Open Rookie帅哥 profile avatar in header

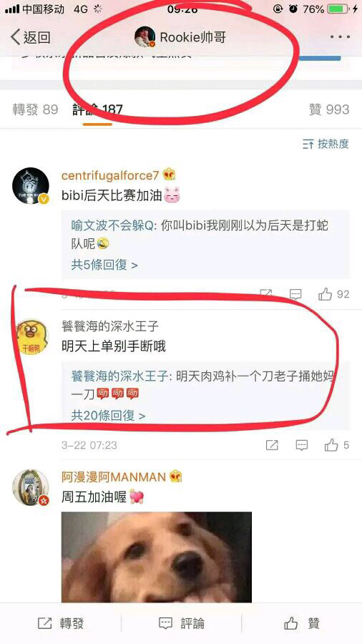tap(145, 37)
